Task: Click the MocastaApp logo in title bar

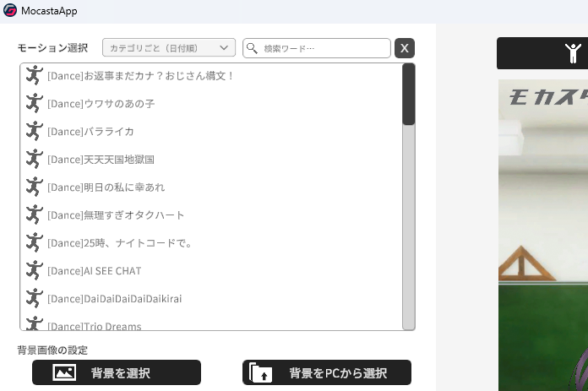Action: tap(10, 10)
